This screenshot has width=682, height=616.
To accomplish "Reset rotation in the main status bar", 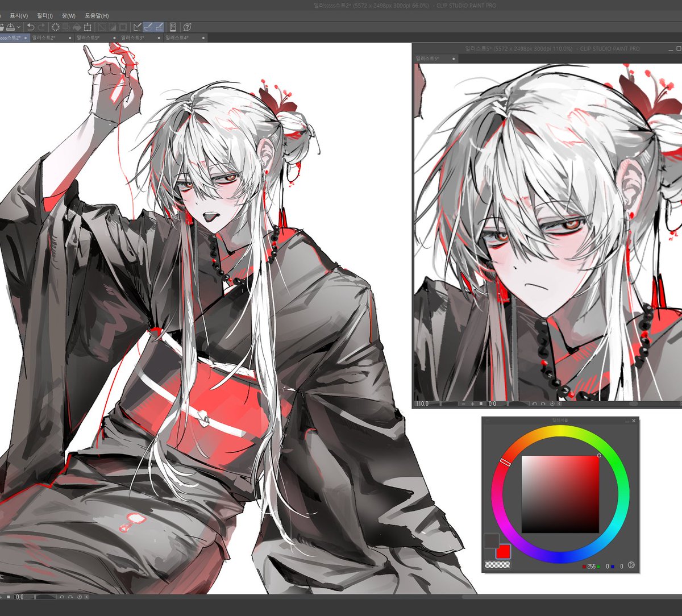I will point(80,597).
